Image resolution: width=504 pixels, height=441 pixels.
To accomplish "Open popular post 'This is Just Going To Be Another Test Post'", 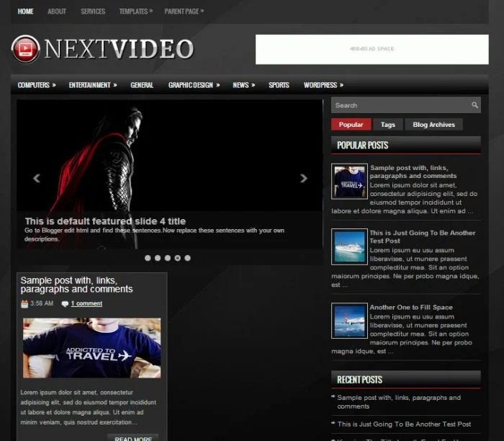I will [422, 237].
